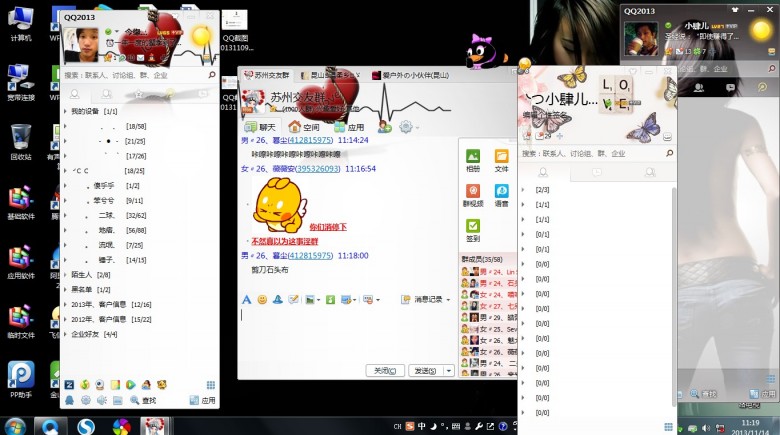Click the 发送(S) send button
The image size is (780, 435).
(426, 371)
